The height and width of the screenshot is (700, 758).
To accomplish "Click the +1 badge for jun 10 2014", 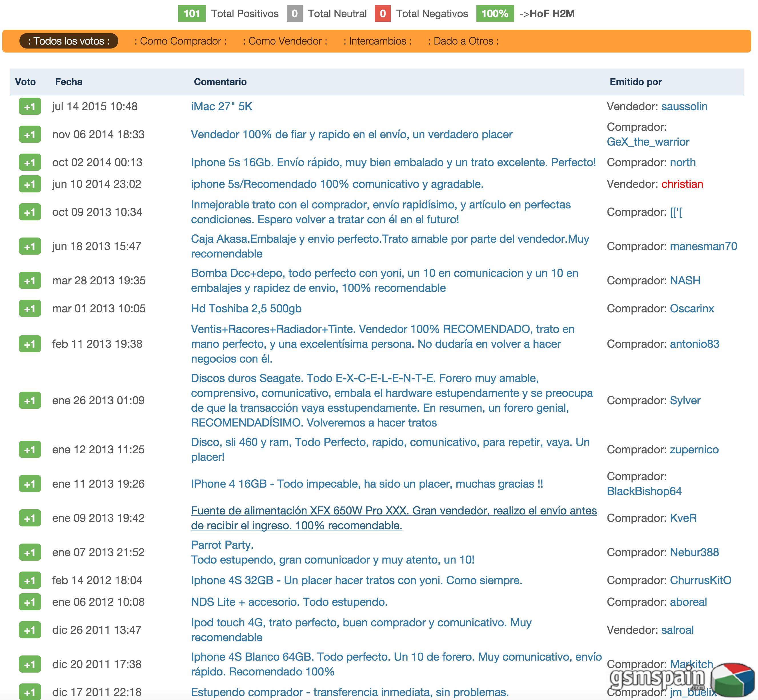I will pos(30,184).
